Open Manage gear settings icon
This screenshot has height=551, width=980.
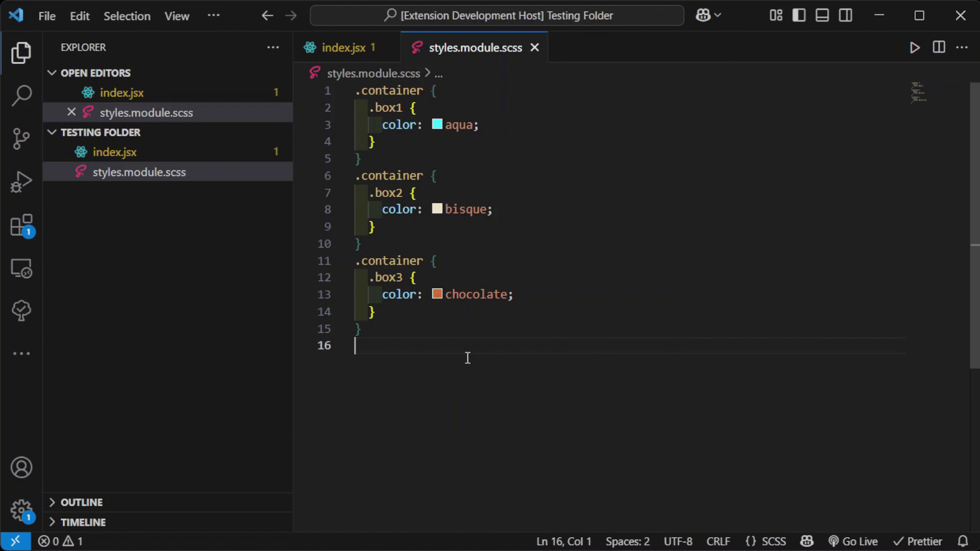(21, 510)
